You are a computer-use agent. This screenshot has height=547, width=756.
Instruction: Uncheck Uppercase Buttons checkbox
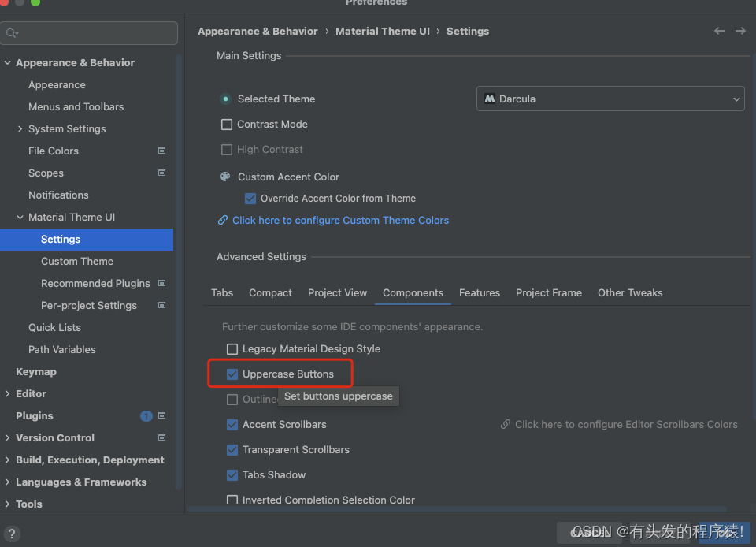click(x=232, y=374)
